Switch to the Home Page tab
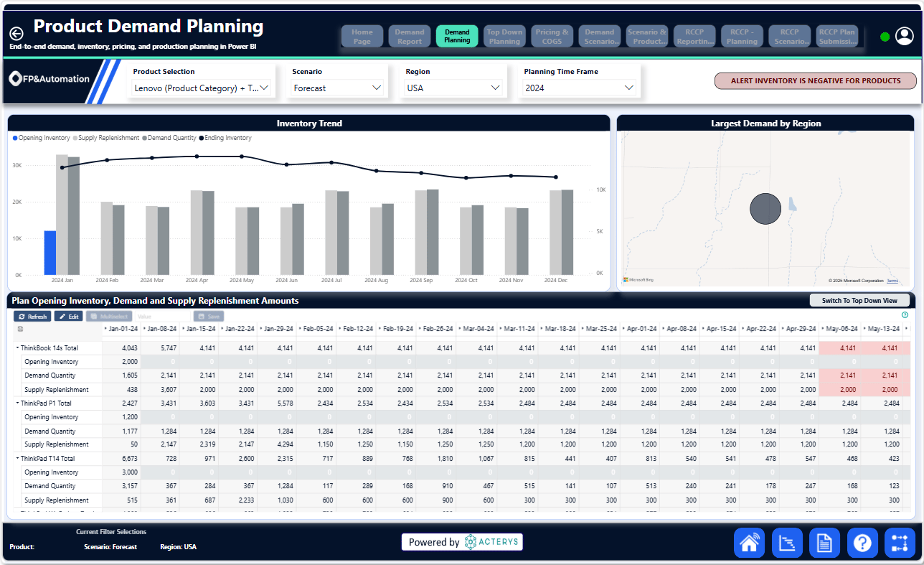Image resolution: width=924 pixels, height=565 pixels. point(362,37)
